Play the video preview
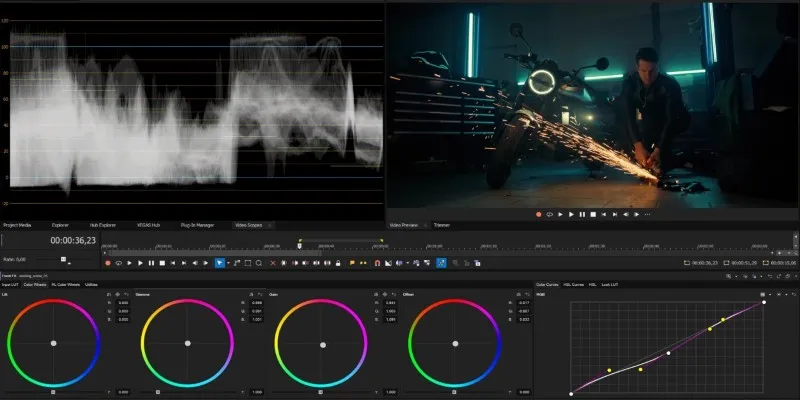 571,215
